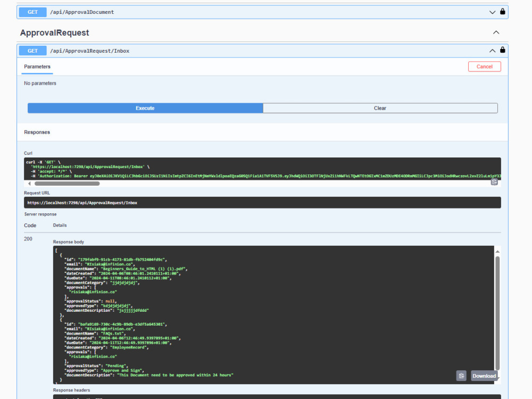532x399 pixels.
Task: Click the curl box horizontal scrollbar thumb
Action: click(x=67, y=184)
